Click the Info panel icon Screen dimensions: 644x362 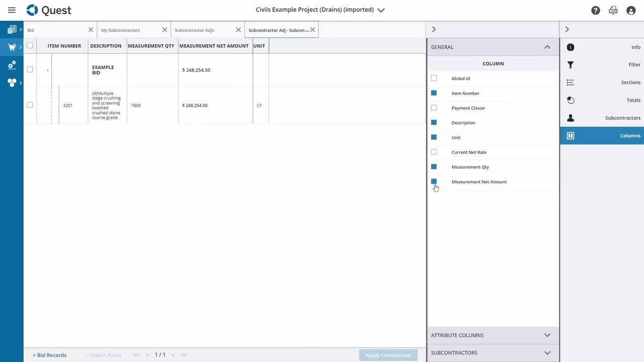(x=571, y=47)
